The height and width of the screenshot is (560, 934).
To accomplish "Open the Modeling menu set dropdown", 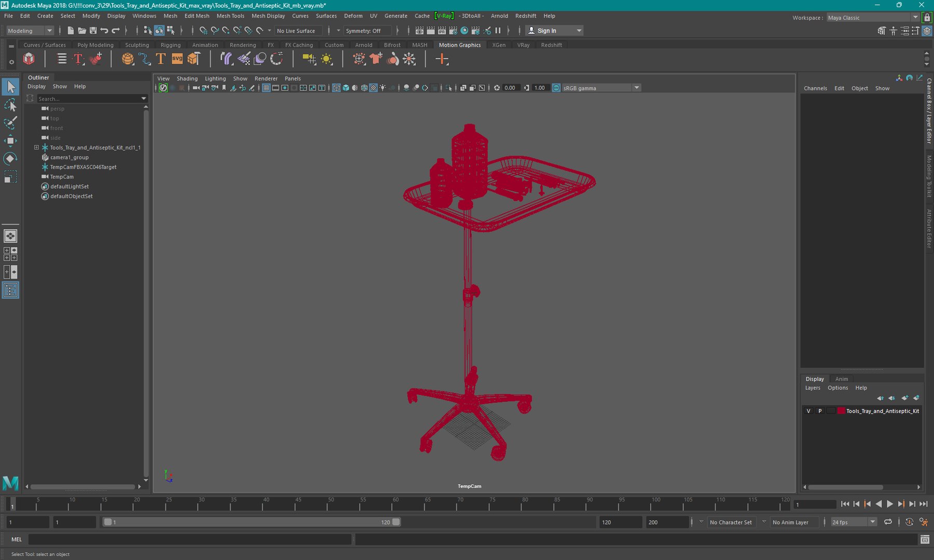I will (x=30, y=31).
